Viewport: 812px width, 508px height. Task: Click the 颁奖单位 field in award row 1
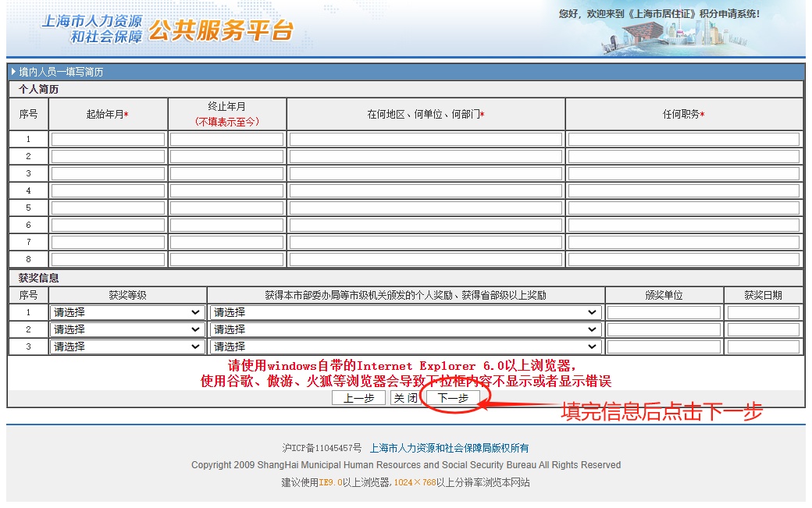point(664,312)
